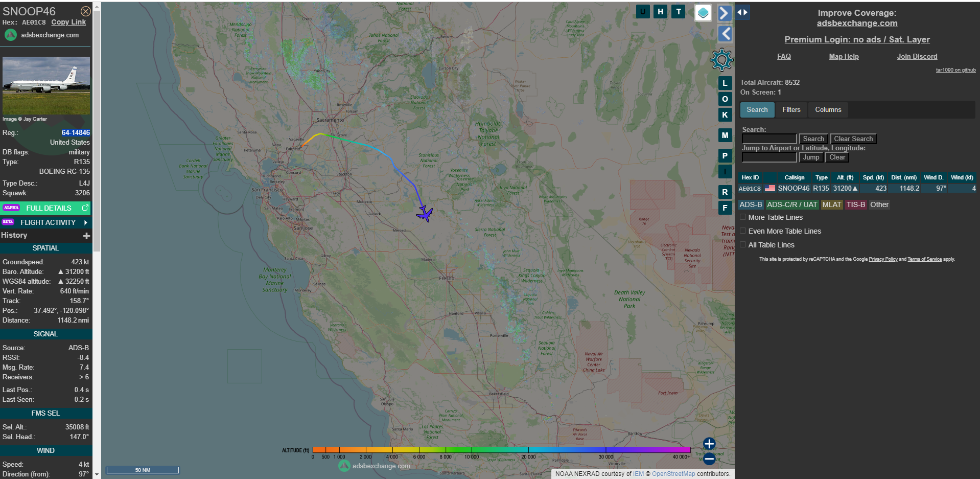Toggle the R map button

click(725, 192)
